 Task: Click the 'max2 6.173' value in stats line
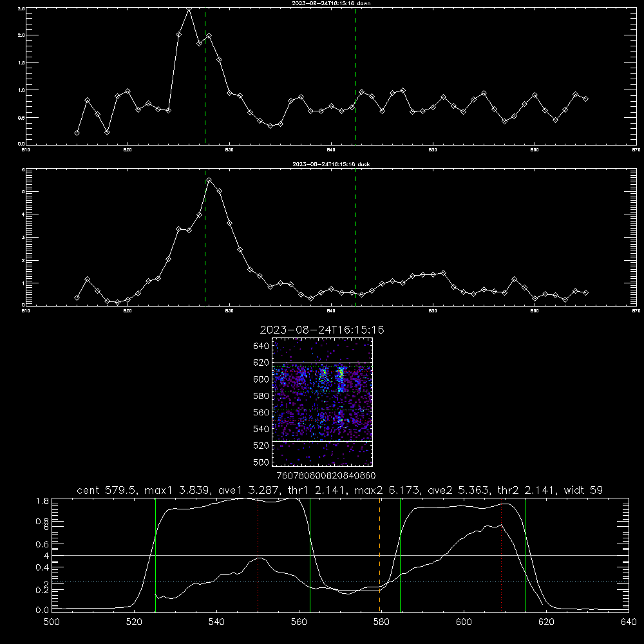386,490
